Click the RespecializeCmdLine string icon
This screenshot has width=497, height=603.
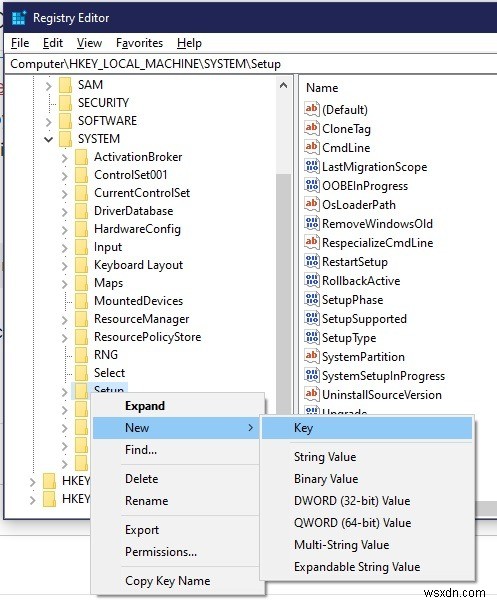312,242
